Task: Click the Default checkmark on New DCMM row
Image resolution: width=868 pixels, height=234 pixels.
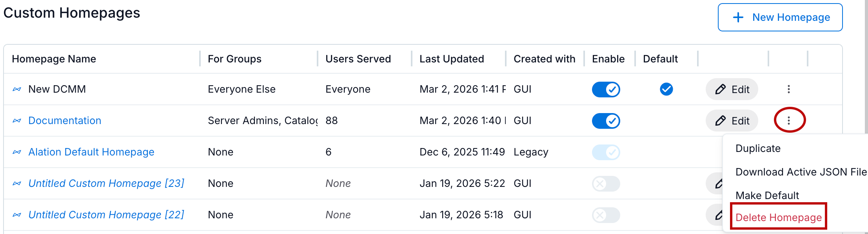Action: (666, 89)
